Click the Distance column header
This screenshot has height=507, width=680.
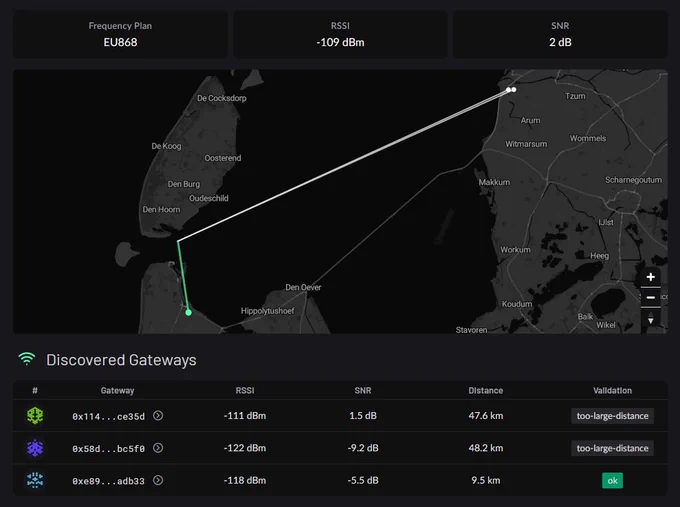(x=486, y=390)
